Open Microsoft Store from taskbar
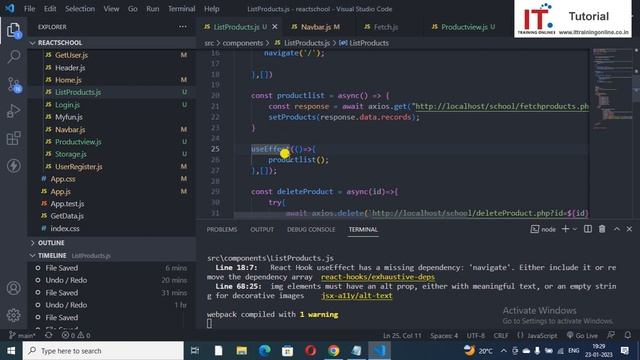This screenshot has height=360, width=640. click(x=287, y=351)
